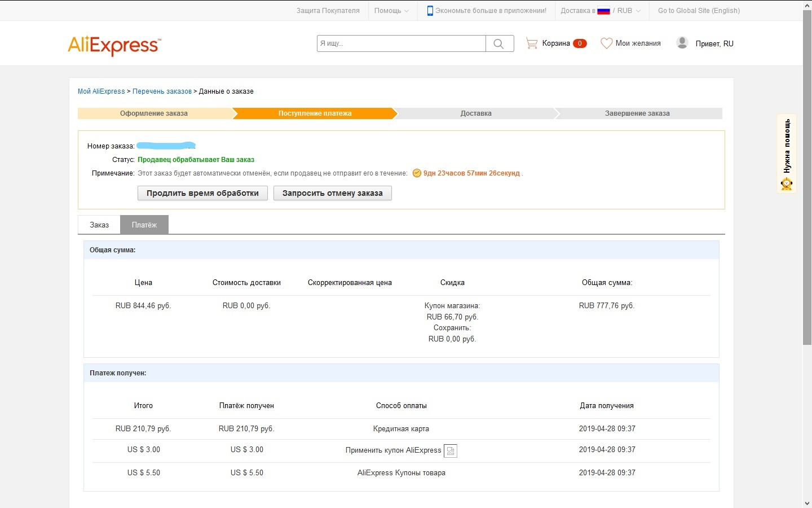Click the page vertical scrollbar thumb
This screenshot has width=812, height=508.
pyautogui.click(x=807, y=178)
